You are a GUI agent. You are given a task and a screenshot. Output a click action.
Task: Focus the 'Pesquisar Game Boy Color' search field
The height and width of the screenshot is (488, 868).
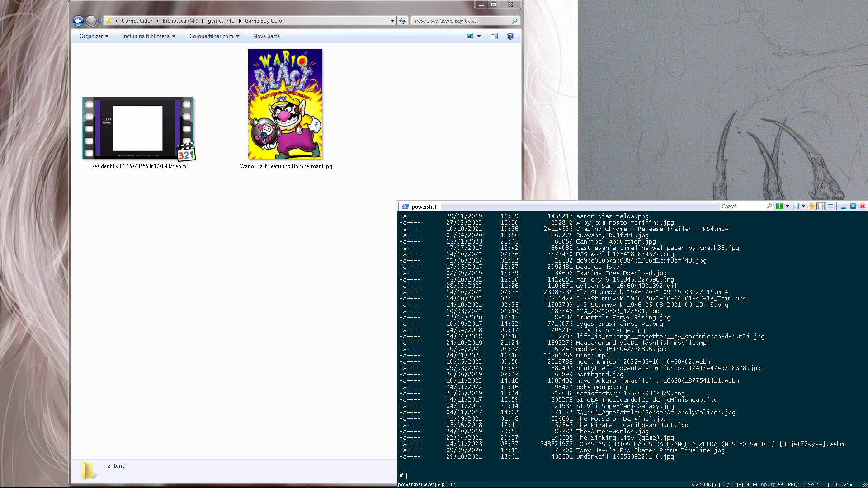[x=465, y=21]
